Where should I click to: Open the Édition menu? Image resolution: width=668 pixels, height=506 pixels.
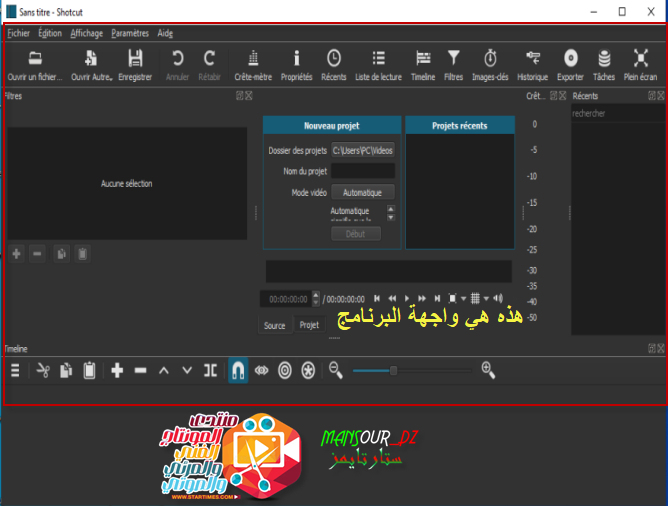tap(50, 33)
